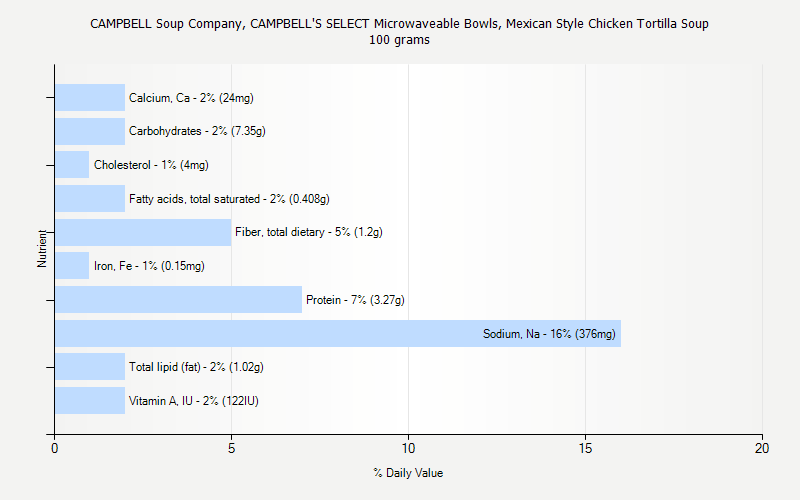The image size is (800, 500).
Task: Select the saturated fatty acids bar
Action: tap(90, 198)
